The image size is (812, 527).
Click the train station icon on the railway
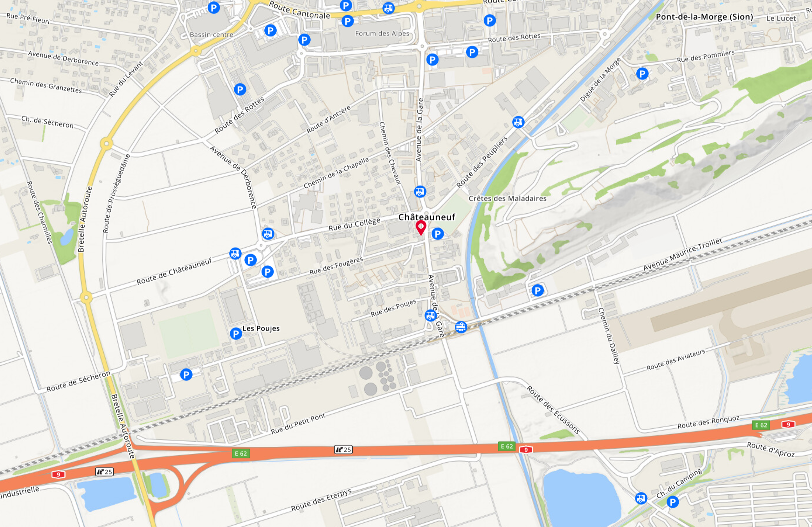coord(461,327)
